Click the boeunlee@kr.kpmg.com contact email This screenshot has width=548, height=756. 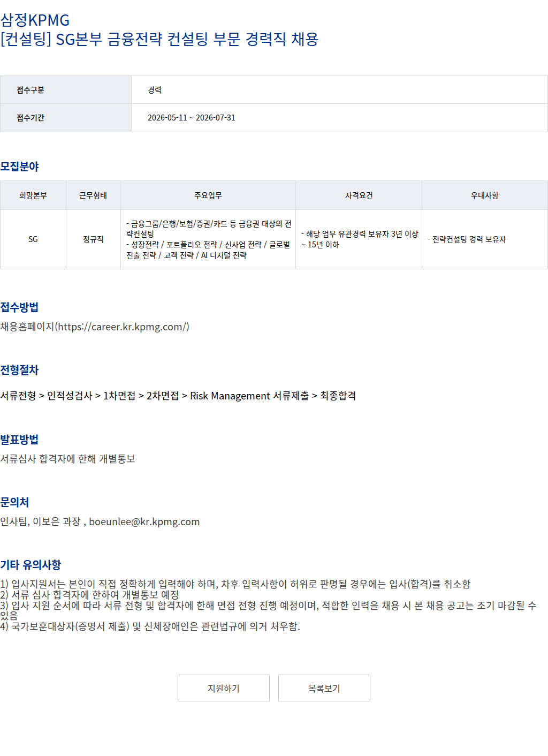[144, 521]
